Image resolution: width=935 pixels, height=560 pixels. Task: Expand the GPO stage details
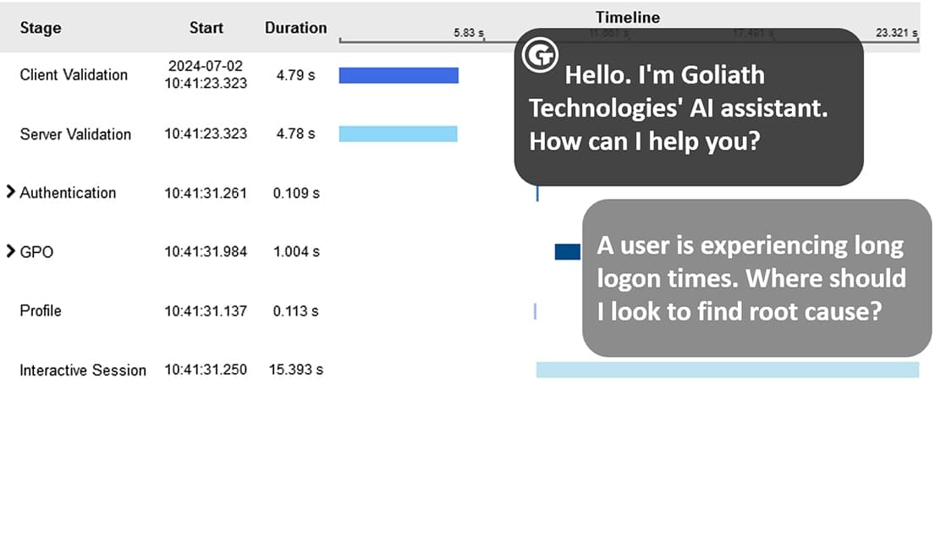[10, 251]
